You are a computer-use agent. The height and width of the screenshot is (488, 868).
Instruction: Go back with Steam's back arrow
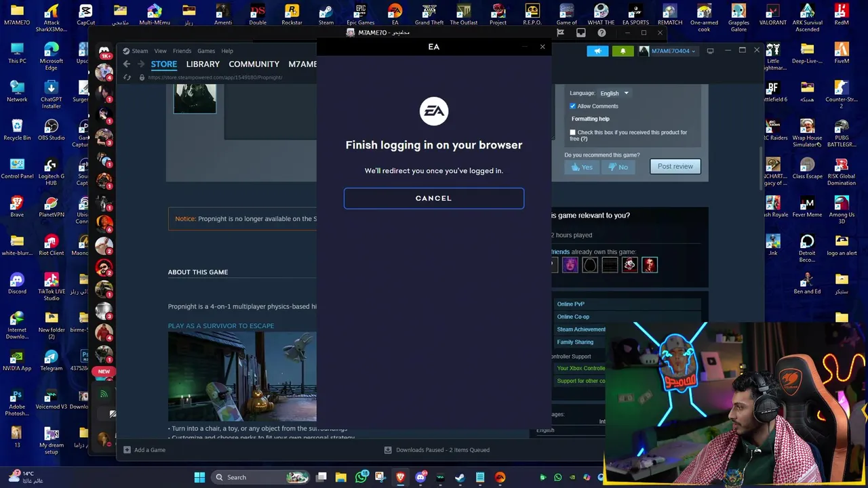coord(127,64)
